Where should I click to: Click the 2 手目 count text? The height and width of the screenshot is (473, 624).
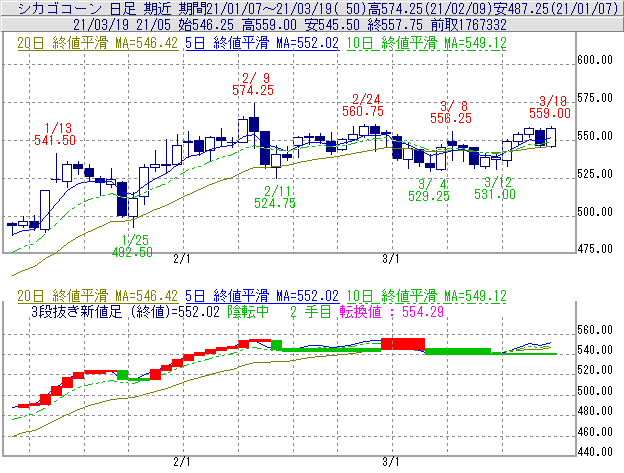coord(311,312)
